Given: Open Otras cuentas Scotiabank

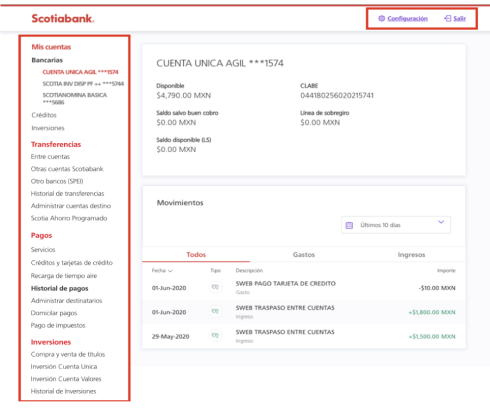Looking at the screenshot, I should pos(67,169).
